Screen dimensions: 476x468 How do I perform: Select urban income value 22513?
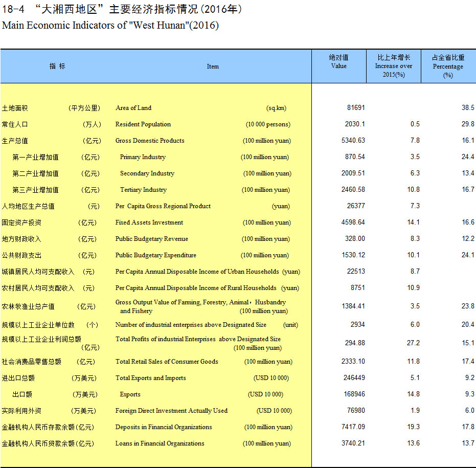(356, 272)
